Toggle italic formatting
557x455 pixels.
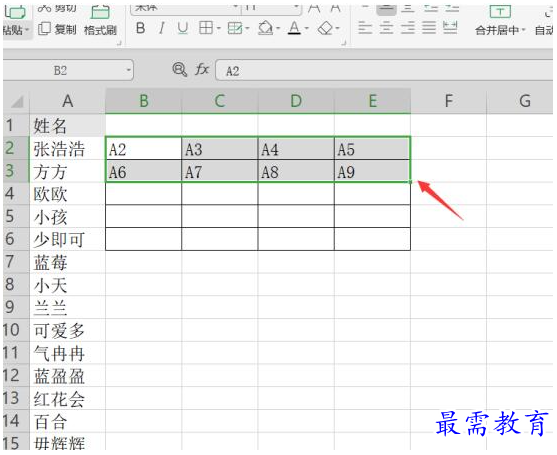pyautogui.click(x=162, y=28)
